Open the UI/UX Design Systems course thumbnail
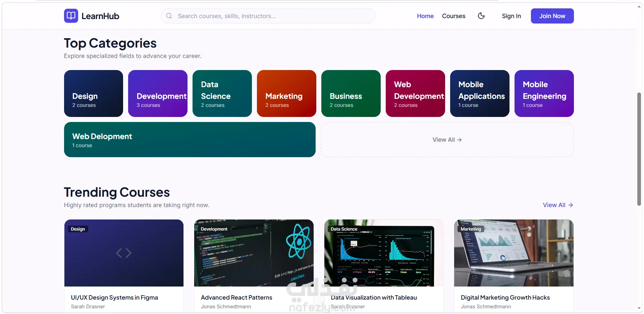644x314 pixels. tap(124, 253)
